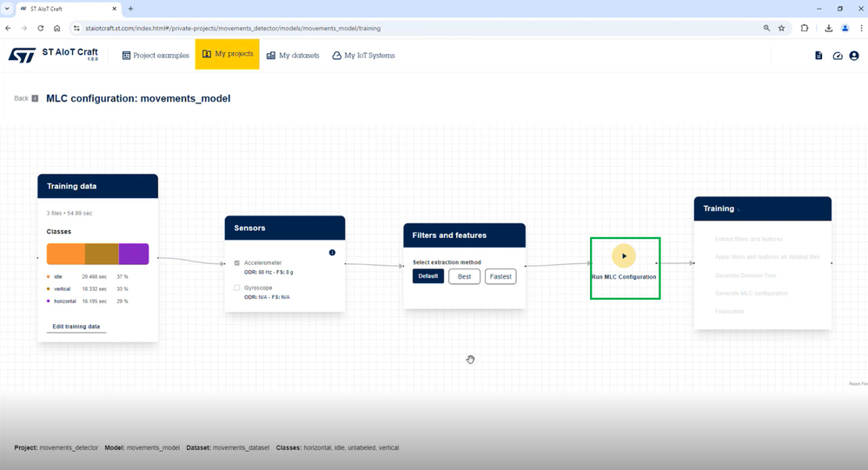The width and height of the screenshot is (868, 470).
Task: Click Project: movements_detector footer text
Action: (x=56, y=448)
